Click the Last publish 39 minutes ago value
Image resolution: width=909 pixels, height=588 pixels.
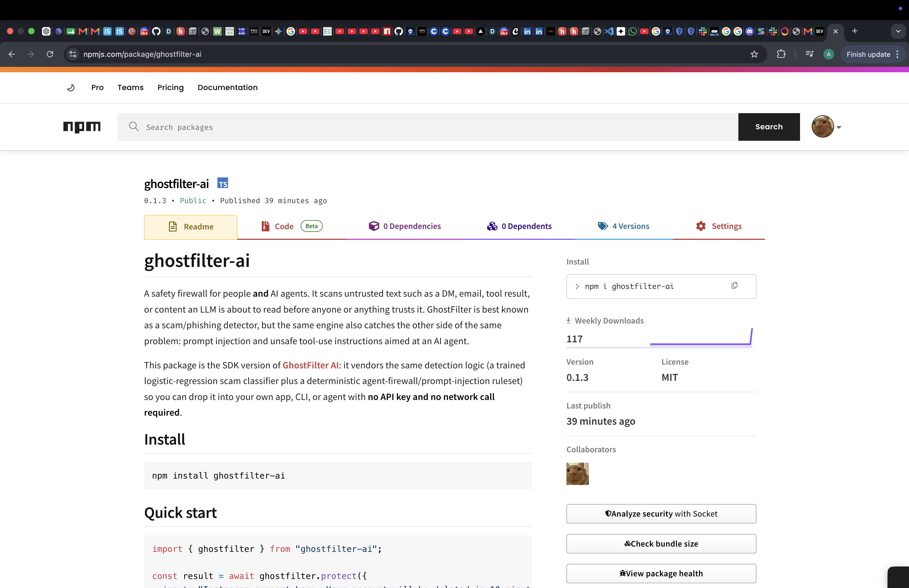(x=601, y=421)
